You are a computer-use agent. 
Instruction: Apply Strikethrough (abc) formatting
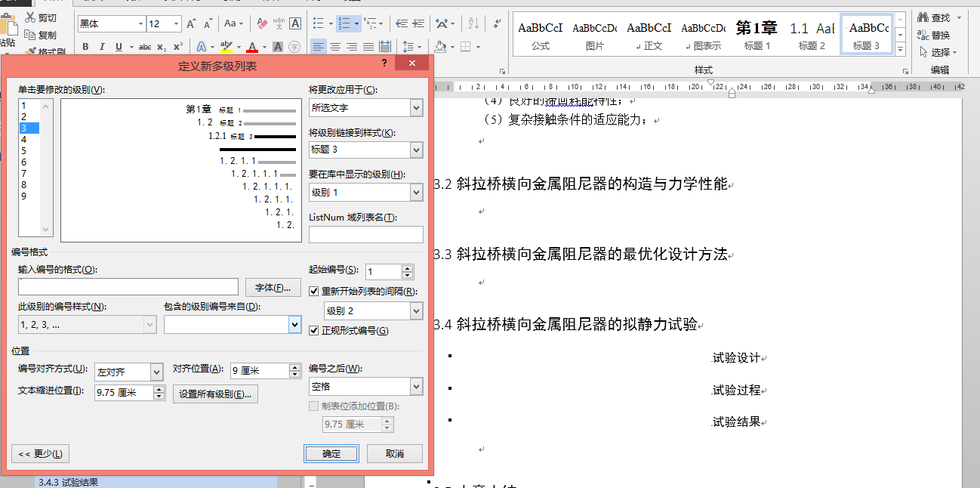[145, 47]
